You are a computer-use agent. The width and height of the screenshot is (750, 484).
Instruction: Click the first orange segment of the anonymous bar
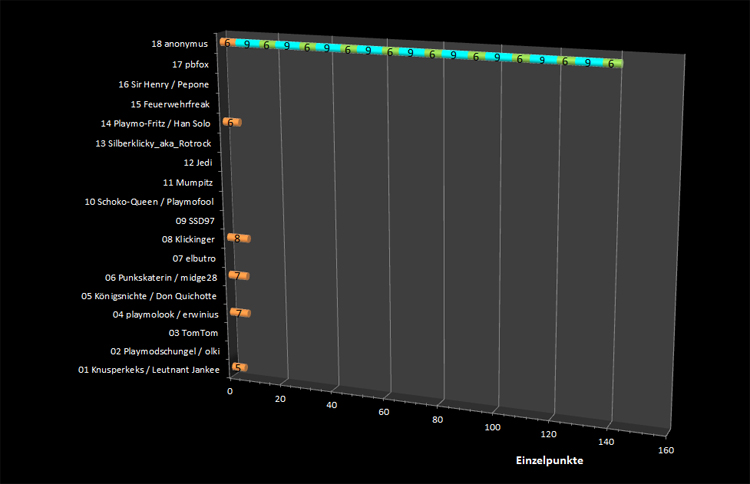click(x=228, y=44)
